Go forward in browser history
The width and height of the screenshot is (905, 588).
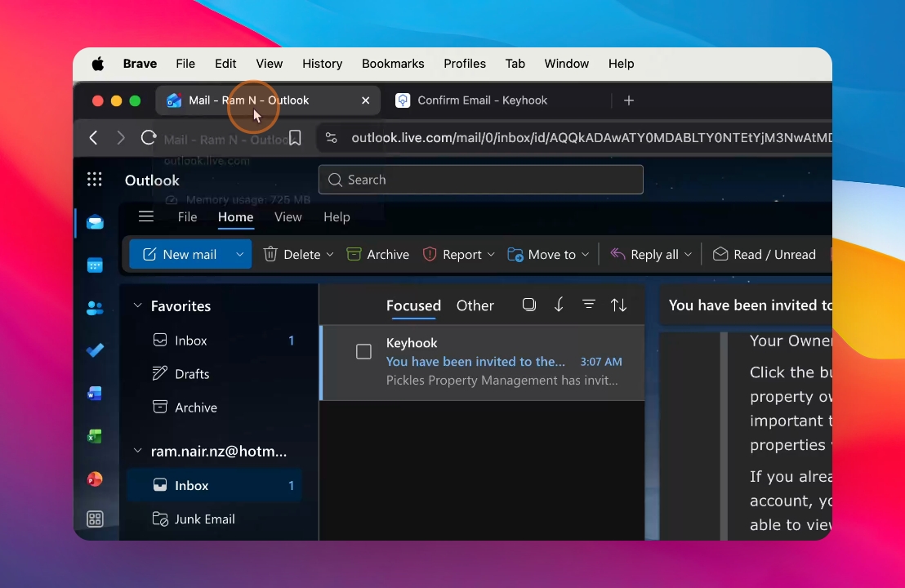pyautogui.click(x=121, y=138)
